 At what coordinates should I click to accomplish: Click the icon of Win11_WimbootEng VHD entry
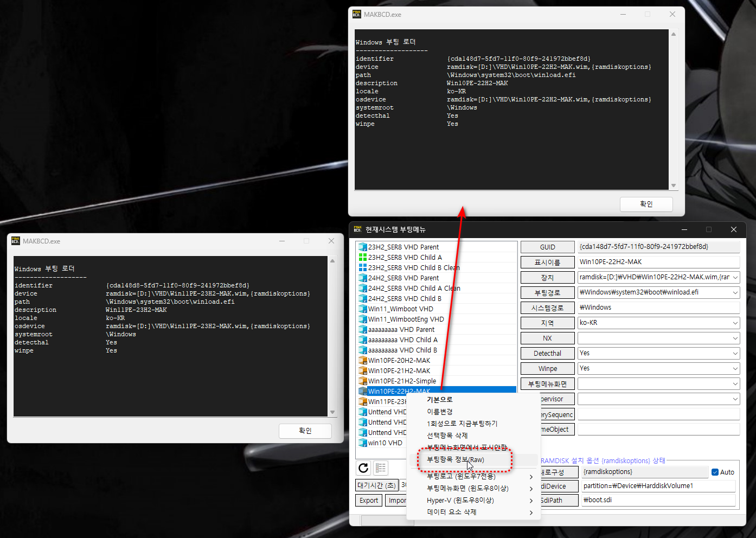363,319
